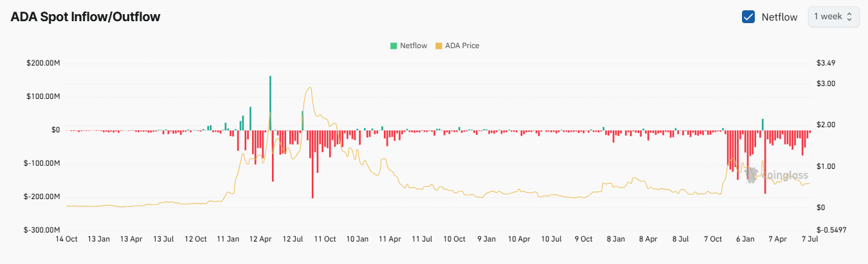Click the up-down arrows on interval selector

[x=849, y=17]
